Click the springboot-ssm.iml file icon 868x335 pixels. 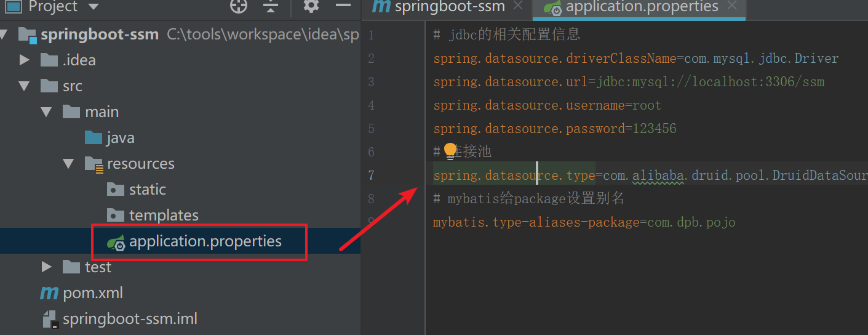pos(50,319)
